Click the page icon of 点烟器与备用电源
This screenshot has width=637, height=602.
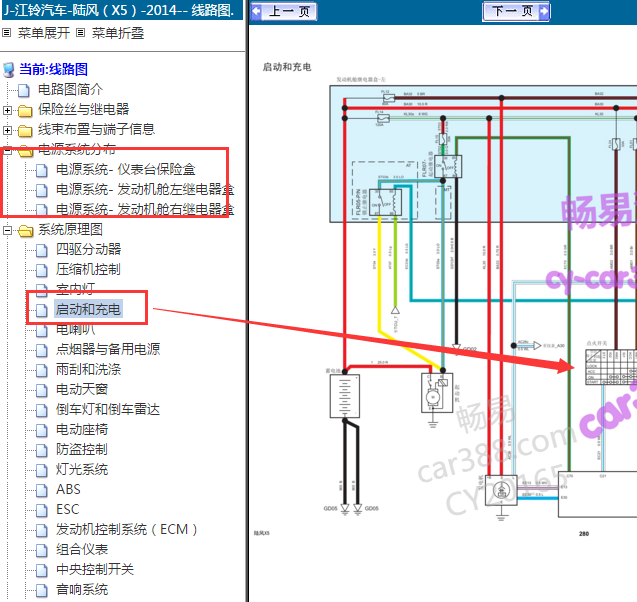point(41,351)
